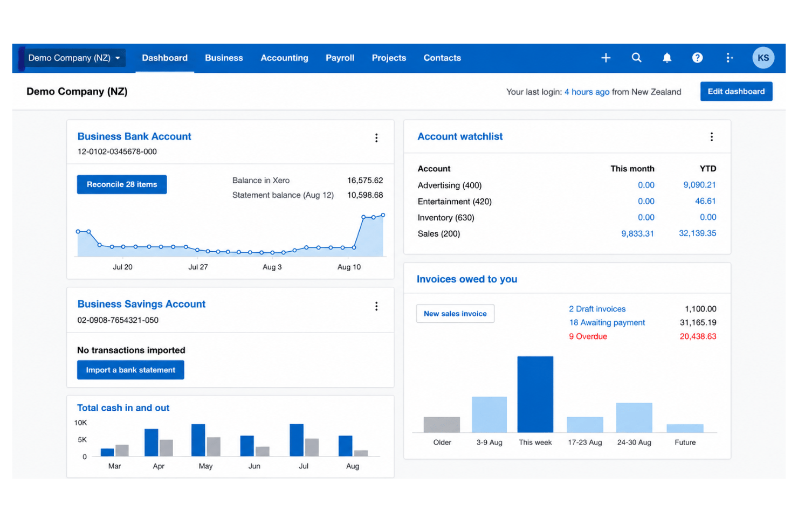Screen dimensions: 798x532
Task: Click New sales invoice button
Action: (x=455, y=314)
